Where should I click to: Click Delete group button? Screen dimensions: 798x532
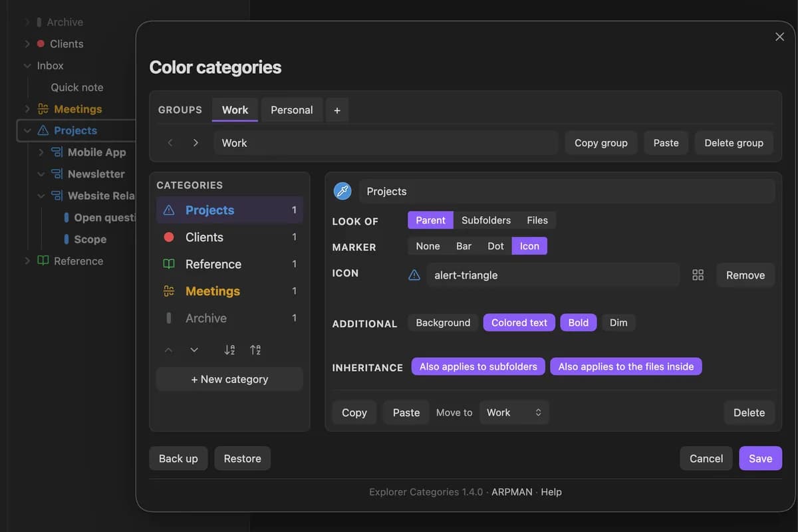click(734, 143)
